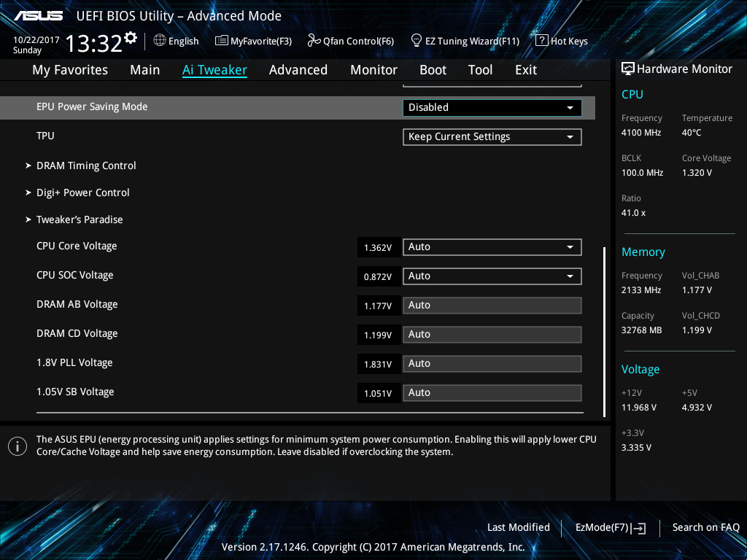Click the 1.05V SB Voltage label
The image size is (747, 560).
(x=75, y=392)
